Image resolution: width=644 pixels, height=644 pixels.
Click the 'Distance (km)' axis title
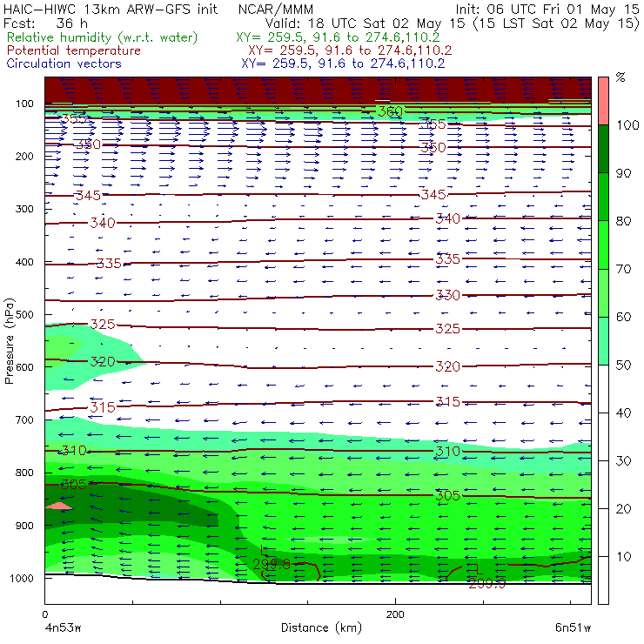pyautogui.click(x=321, y=628)
